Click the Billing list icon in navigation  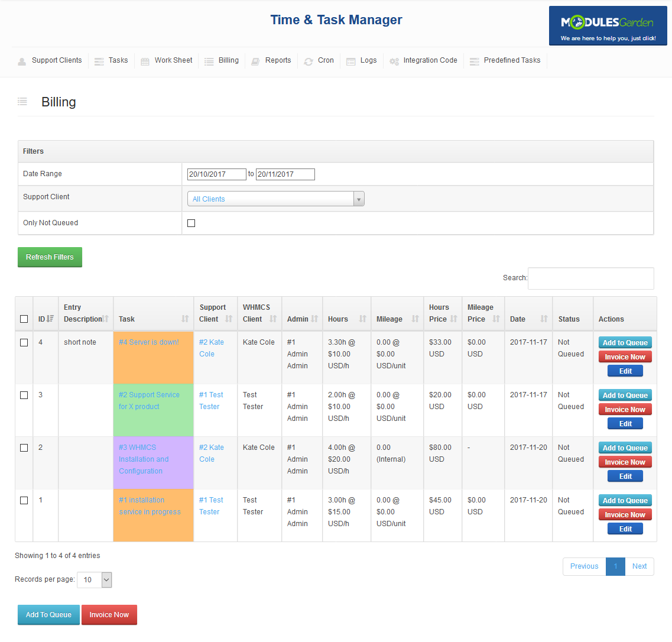(x=209, y=61)
